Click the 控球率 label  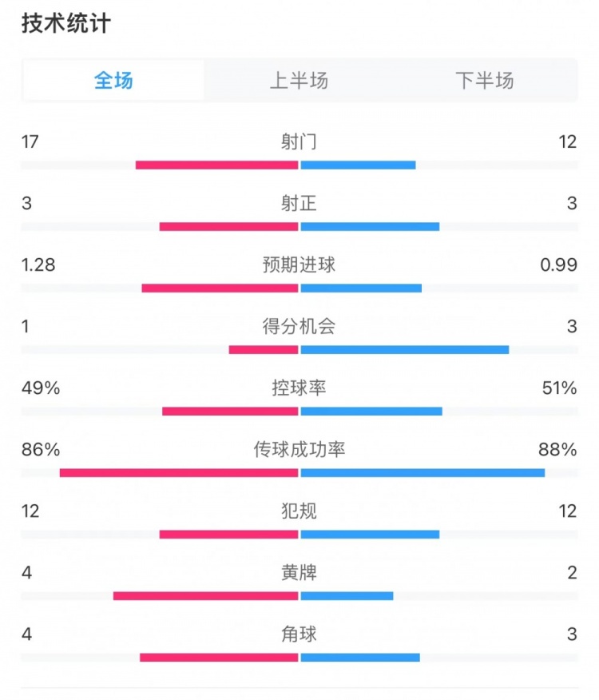299,388
